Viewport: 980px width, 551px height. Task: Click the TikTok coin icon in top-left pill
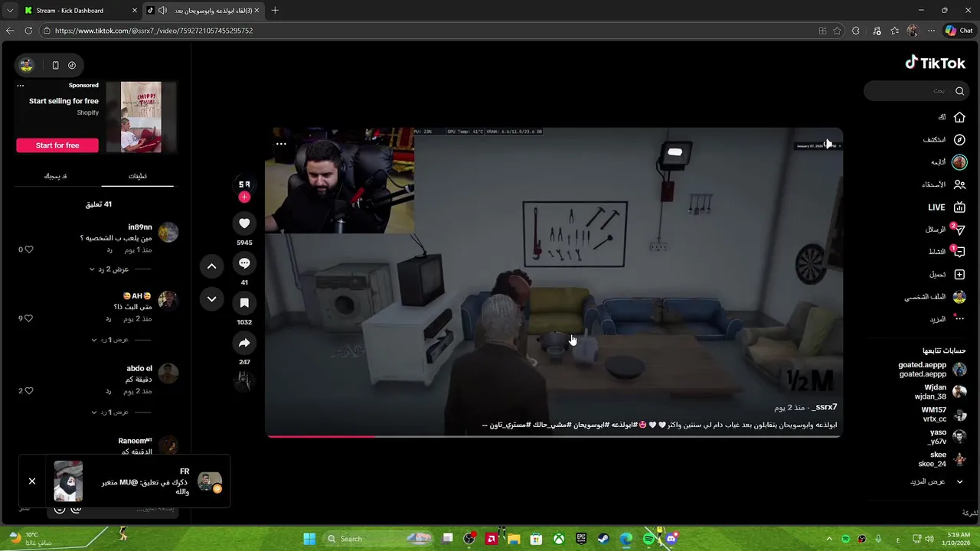(x=72, y=65)
